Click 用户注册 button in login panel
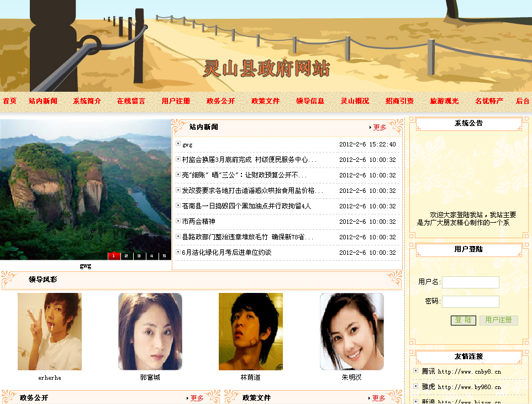Image resolution: width=532 pixels, height=404 pixels. [x=498, y=320]
